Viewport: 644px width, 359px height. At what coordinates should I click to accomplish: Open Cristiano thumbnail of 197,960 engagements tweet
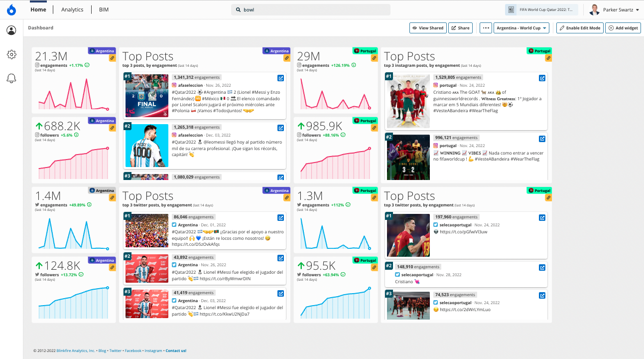pos(408,235)
